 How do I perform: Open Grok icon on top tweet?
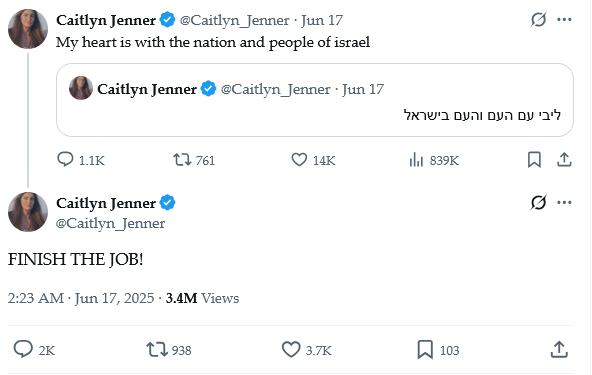pos(538,20)
